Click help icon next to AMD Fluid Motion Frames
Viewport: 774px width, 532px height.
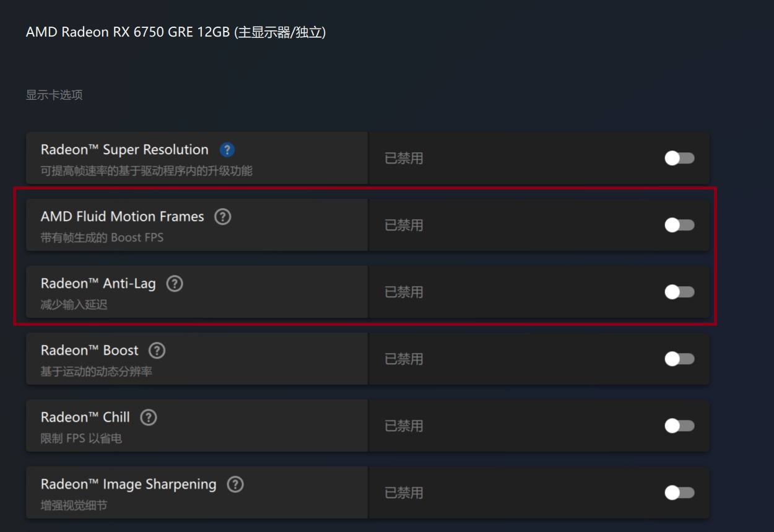coord(222,217)
